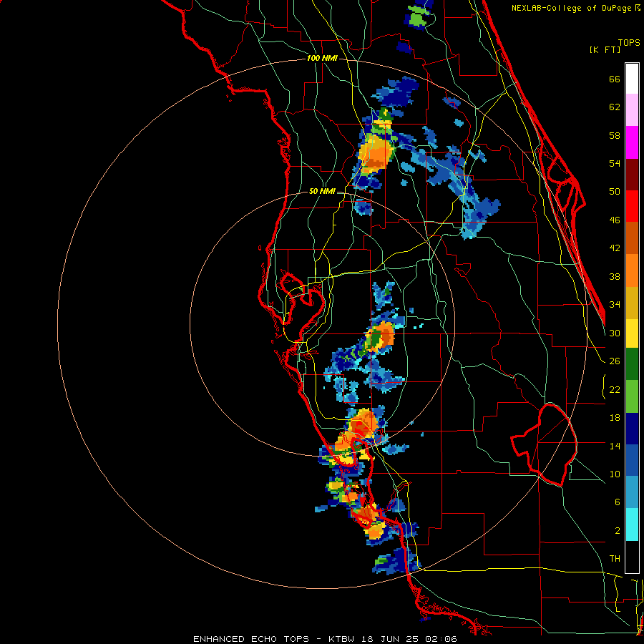Click the 50 NMI range ring label
644x644 pixels.
[x=322, y=191]
